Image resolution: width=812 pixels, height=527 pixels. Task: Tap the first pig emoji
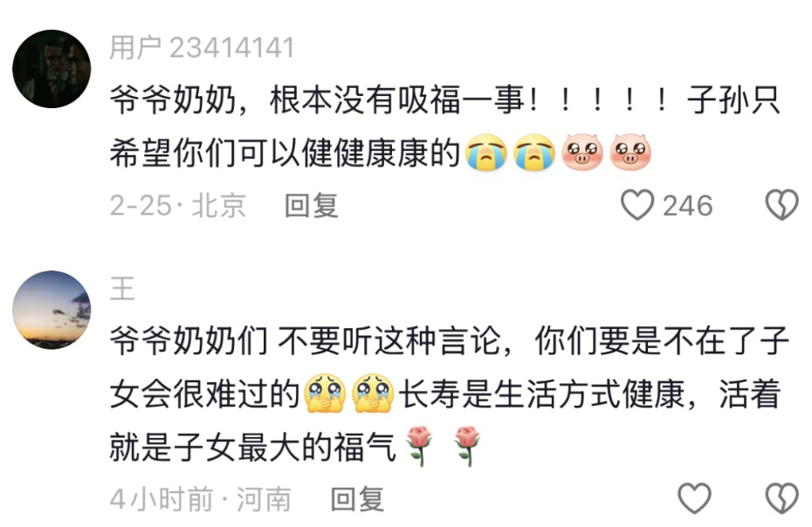582,152
